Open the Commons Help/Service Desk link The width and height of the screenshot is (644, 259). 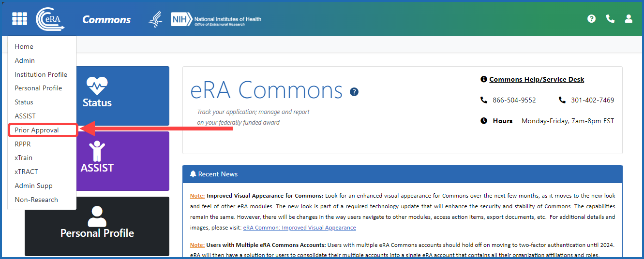coord(537,79)
